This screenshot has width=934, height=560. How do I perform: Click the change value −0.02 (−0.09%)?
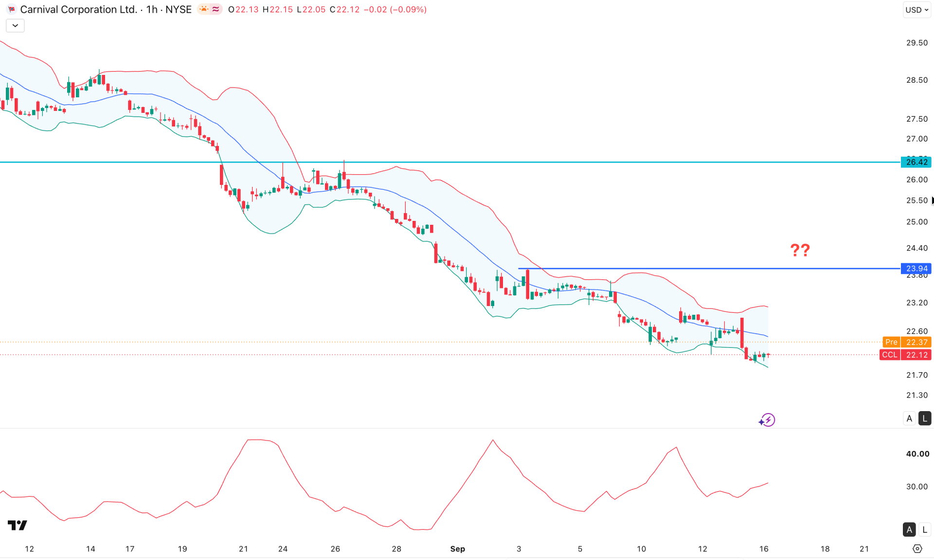coord(395,10)
